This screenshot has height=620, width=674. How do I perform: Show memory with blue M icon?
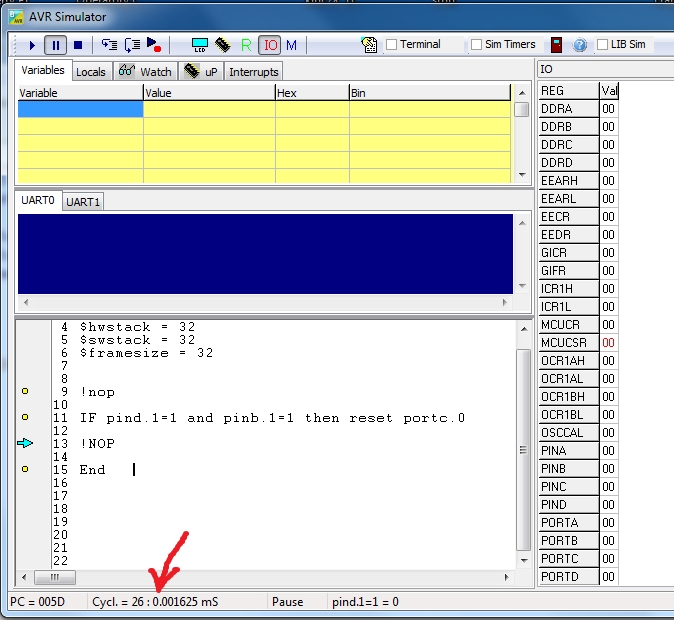(291, 45)
